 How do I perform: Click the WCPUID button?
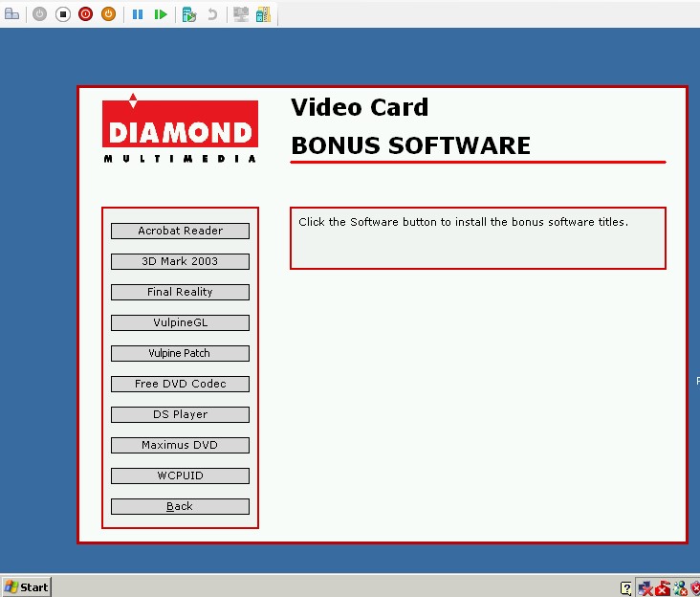coord(180,475)
